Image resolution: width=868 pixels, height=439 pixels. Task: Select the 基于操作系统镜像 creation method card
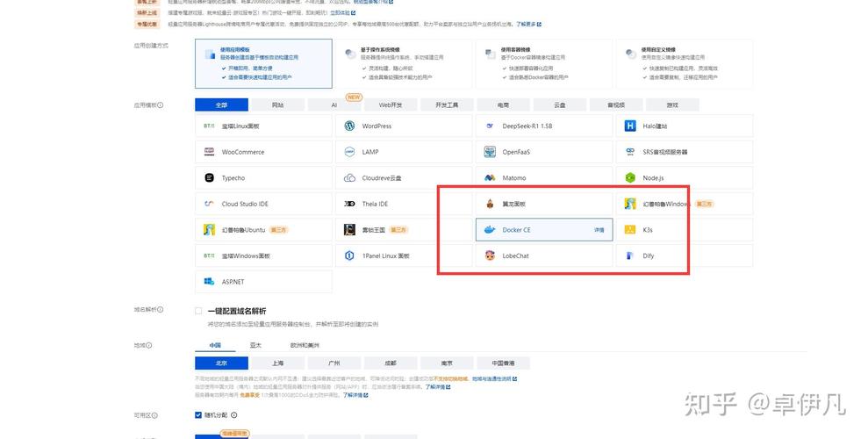tap(404, 64)
